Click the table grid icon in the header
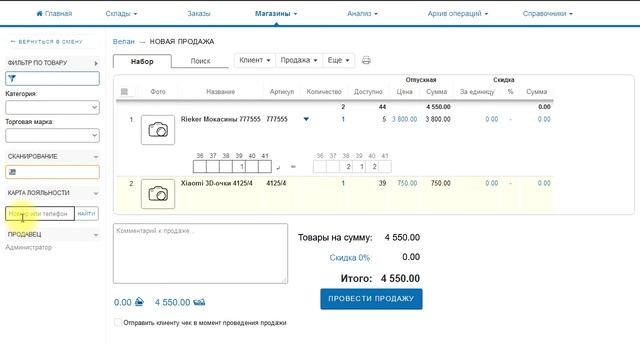This screenshot has height=360, width=640. coord(124,92)
